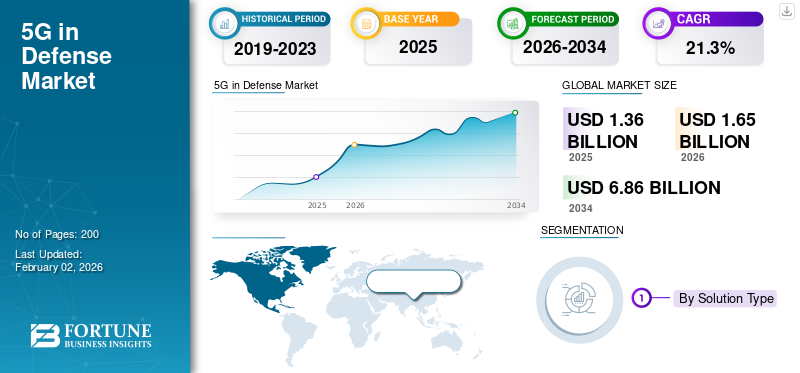Click the numbered circle 1 segmentation marker
Viewport: 800px width, 373px height.
[x=641, y=298]
